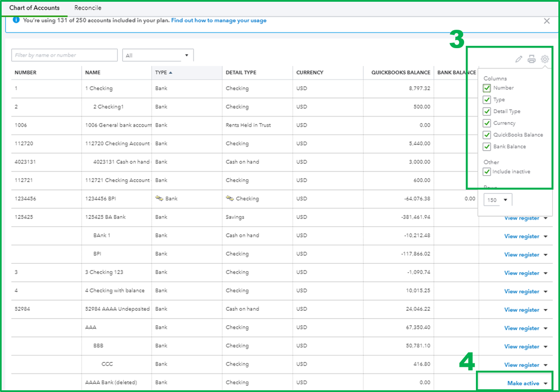Switch to the Reconcile tab
Viewport: 560px width, 392px height.
[x=87, y=8]
